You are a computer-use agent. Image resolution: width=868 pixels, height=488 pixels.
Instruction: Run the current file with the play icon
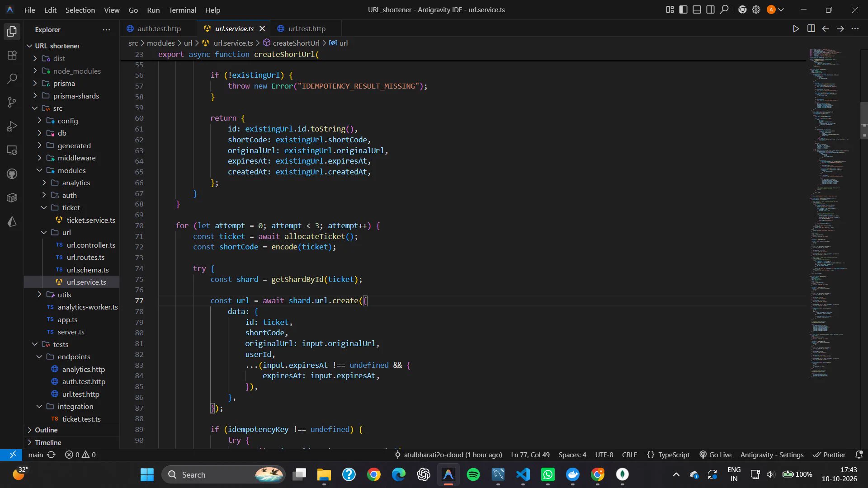point(796,28)
